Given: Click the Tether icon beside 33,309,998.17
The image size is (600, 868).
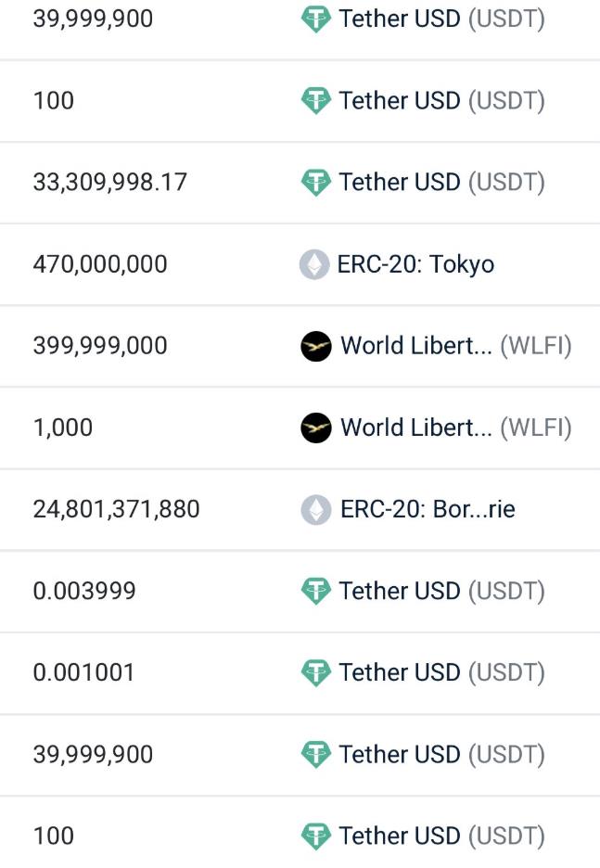Looking at the screenshot, I should coord(316,182).
